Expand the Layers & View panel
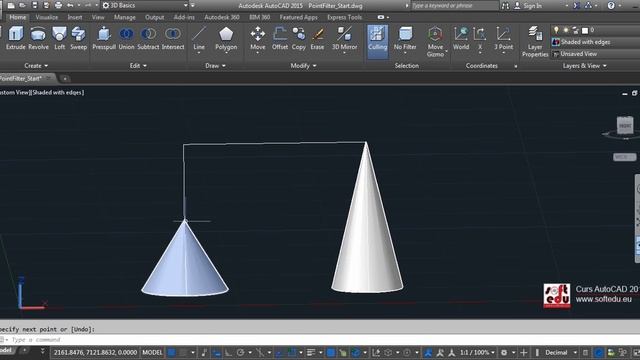This screenshot has width=640, height=360. click(x=584, y=66)
